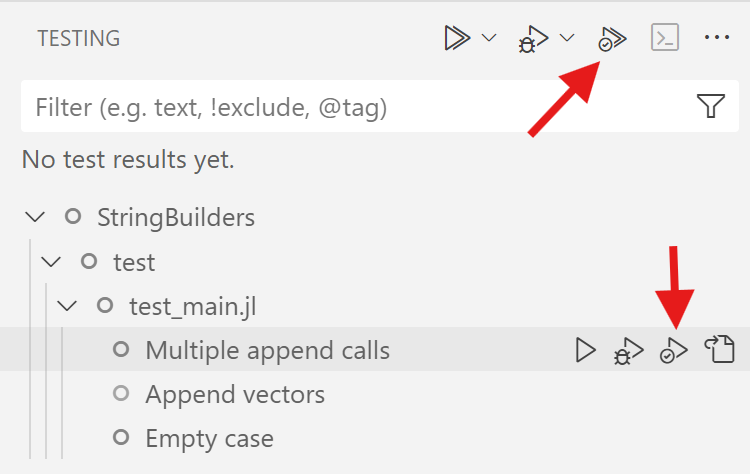Run the Multiple append calls test
The height and width of the screenshot is (474, 750).
coord(585,350)
